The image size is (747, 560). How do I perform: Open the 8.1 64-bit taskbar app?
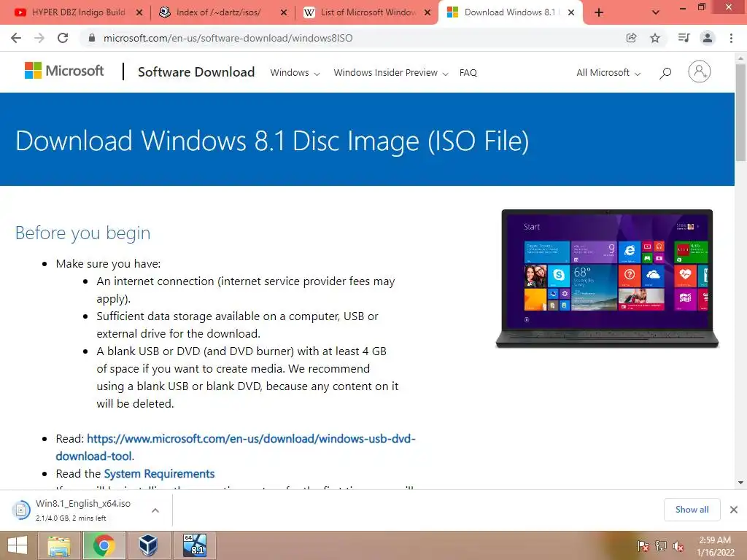point(194,545)
